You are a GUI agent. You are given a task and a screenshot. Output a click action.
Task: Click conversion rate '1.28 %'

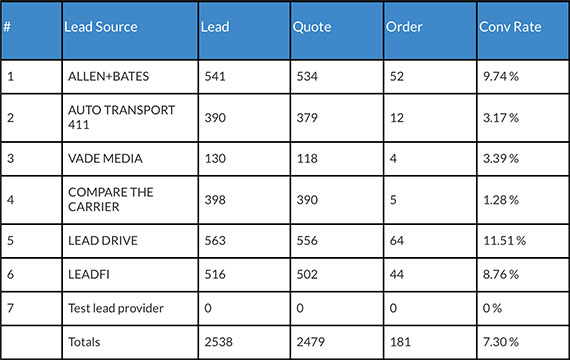click(x=501, y=200)
